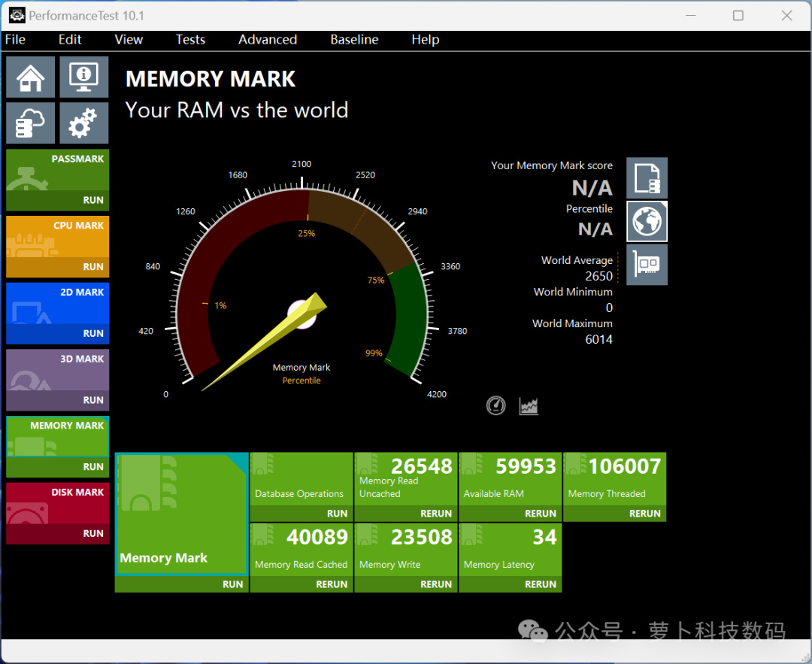Image resolution: width=812 pixels, height=664 pixels.
Task: Open the View menu
Action: 129,39
